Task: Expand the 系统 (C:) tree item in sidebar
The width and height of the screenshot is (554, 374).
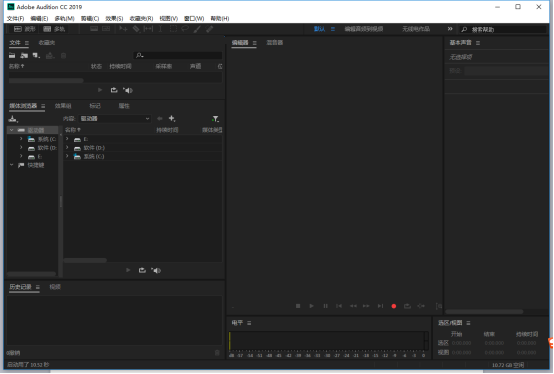Action: [x=21, y=139]
